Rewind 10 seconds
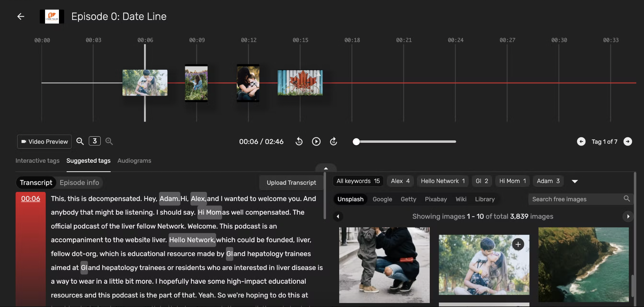Screen dimensions: 644x307 click(299, 142)
